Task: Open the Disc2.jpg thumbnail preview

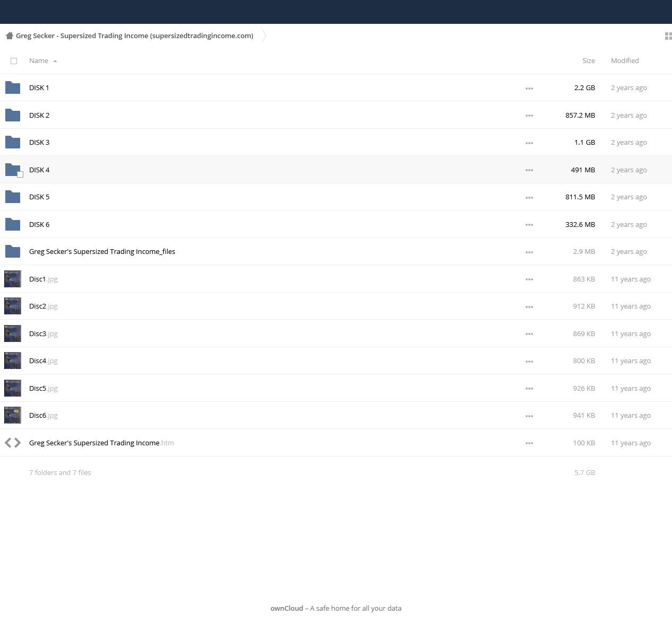Action: click(x=13, y=306)
